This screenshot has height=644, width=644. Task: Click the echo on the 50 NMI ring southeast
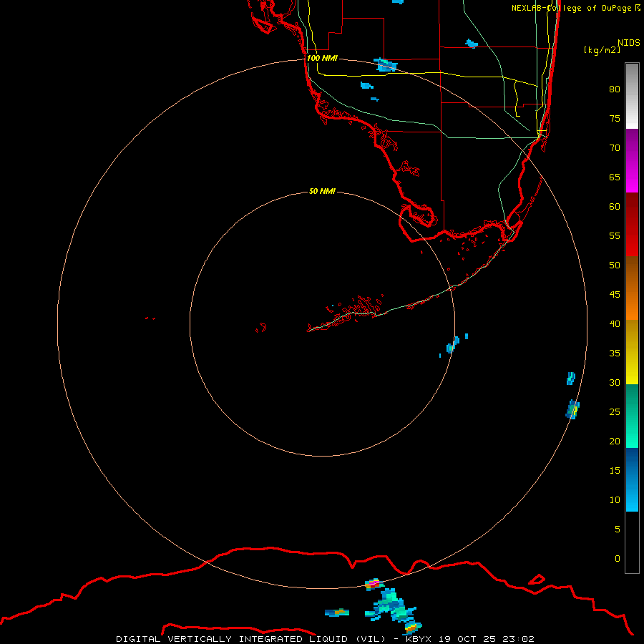point(453,345)
